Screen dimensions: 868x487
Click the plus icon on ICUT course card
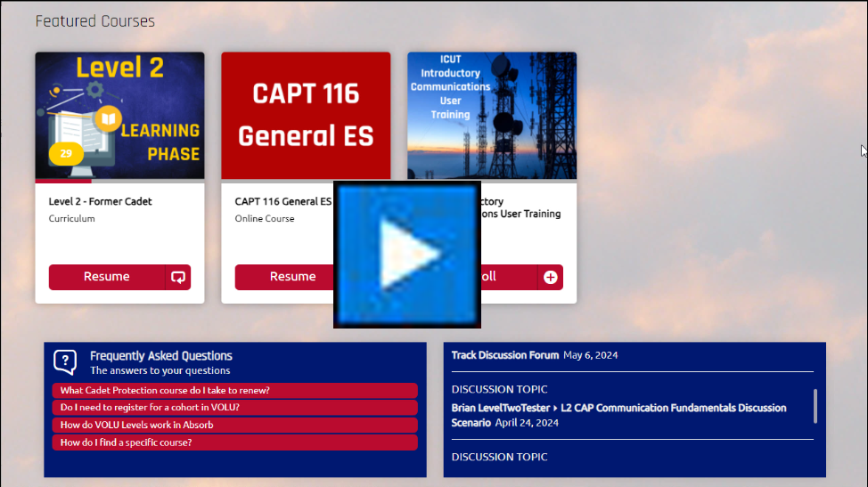coord(551,277)
